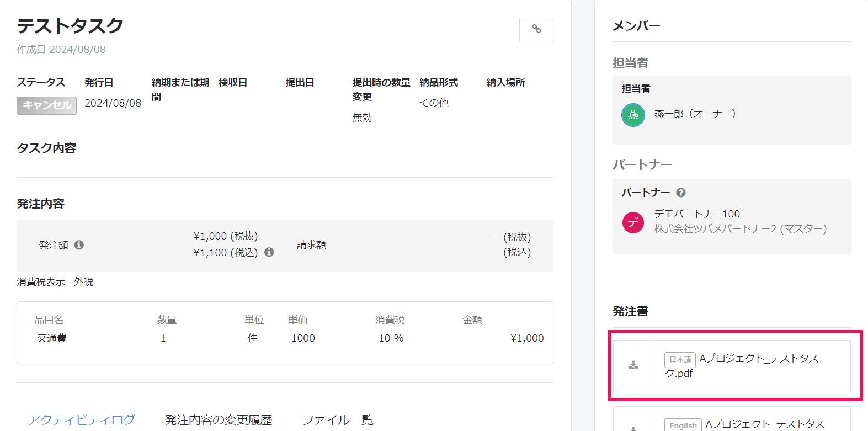The width and height of the screenshot is (868, 431).
Task: Click 発行日 value 2024/08/08
Action: click(113, 103)
